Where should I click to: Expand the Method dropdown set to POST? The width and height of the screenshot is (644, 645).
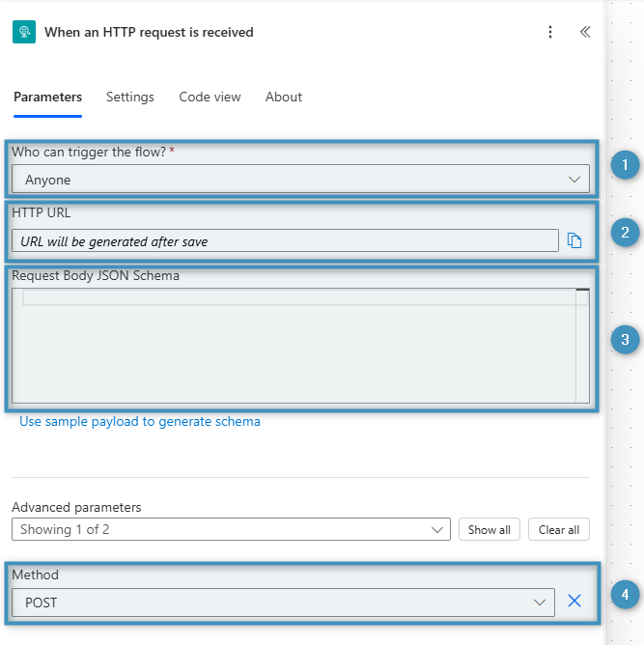point(283,603)
